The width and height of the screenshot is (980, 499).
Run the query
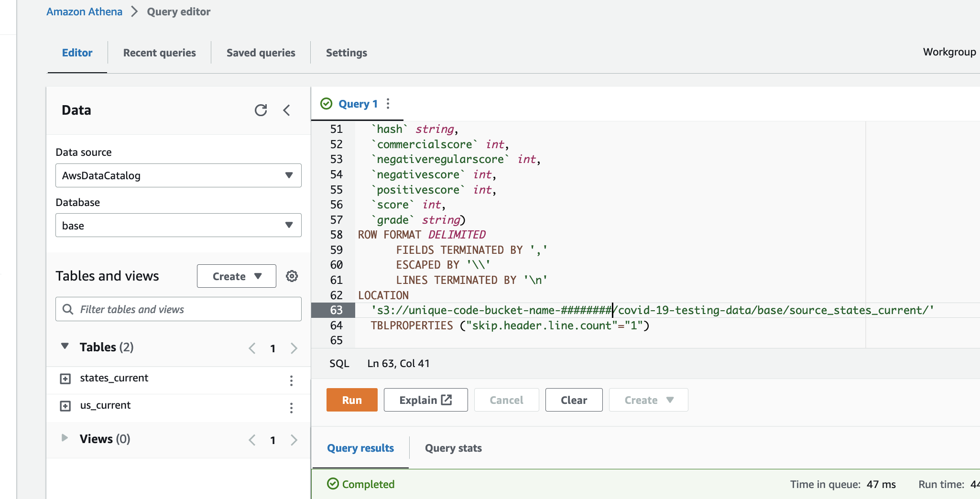pyautogui.click(x=352, y=400)
